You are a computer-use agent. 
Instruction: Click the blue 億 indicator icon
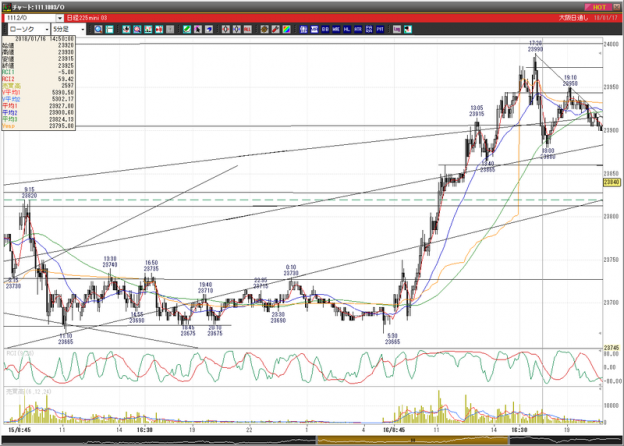tap(303, 29)
